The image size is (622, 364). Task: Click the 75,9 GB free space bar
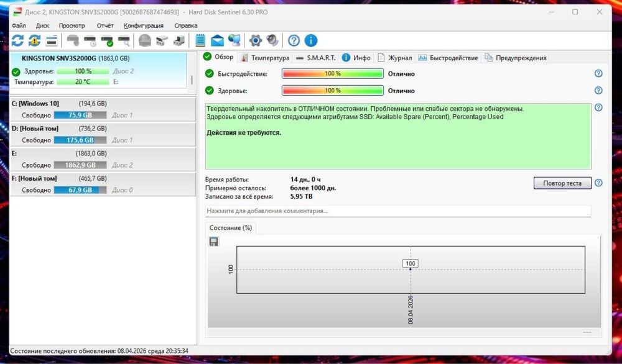pos(80,116)
